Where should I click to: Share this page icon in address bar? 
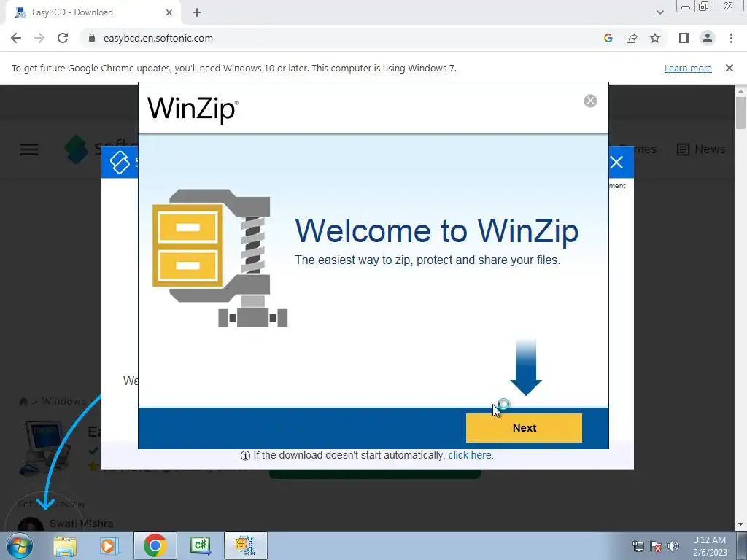pos(632,38)
